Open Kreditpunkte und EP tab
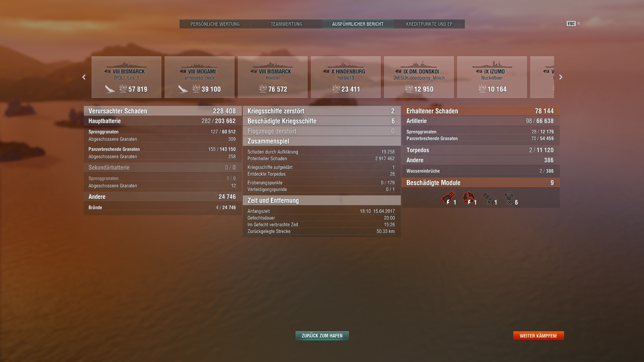This screenshot has width=644, height=362. [429, 24]
